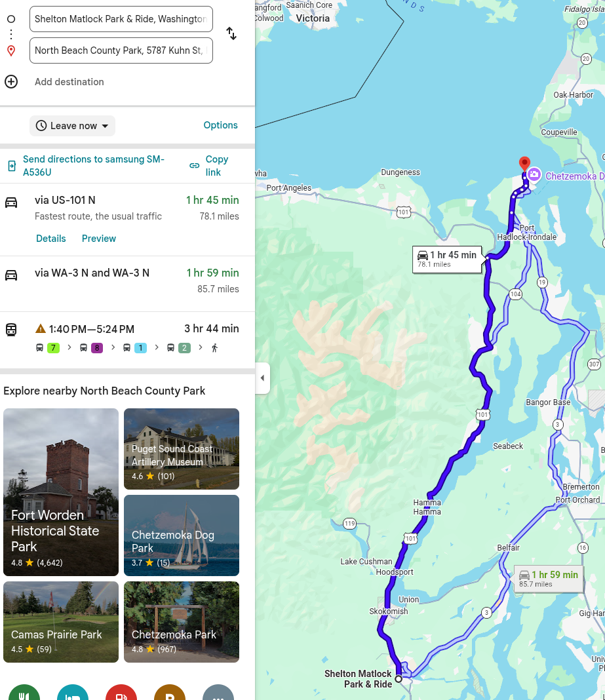This screenshot has height=700, width=605.
Task: Click the Chetzemoka camera marker on map
Action: point(534,174)
